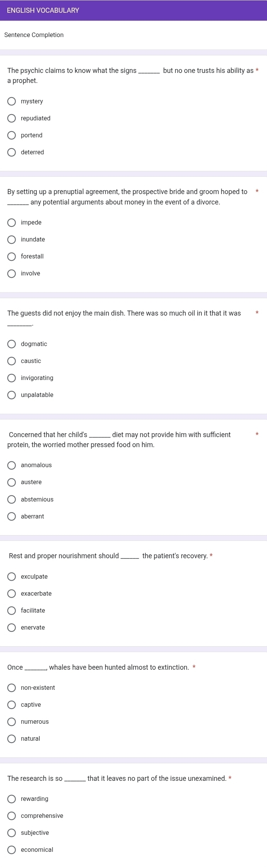Pick the 'impede' radio button
Screen dimensions: 267x868
point(12,223)
